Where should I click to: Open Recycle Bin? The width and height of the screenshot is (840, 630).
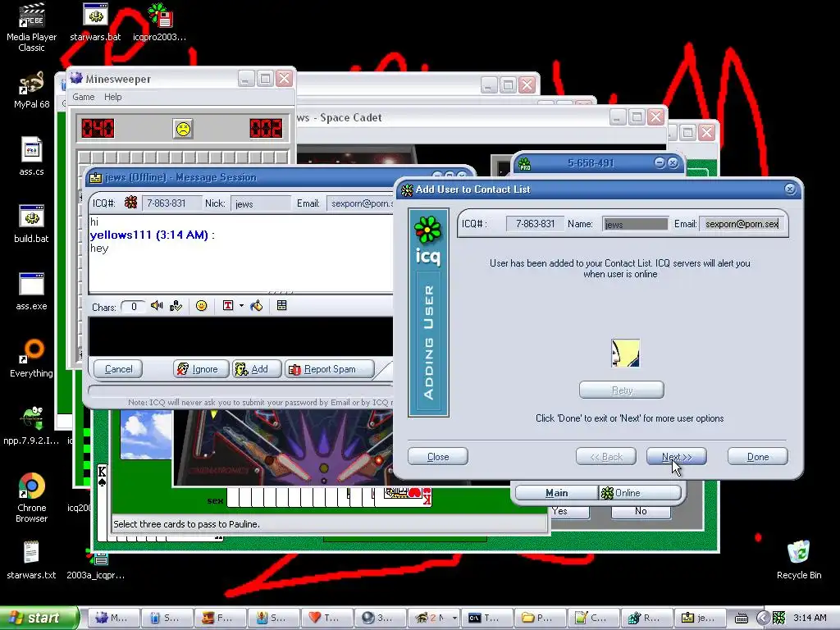coord(799,560)
